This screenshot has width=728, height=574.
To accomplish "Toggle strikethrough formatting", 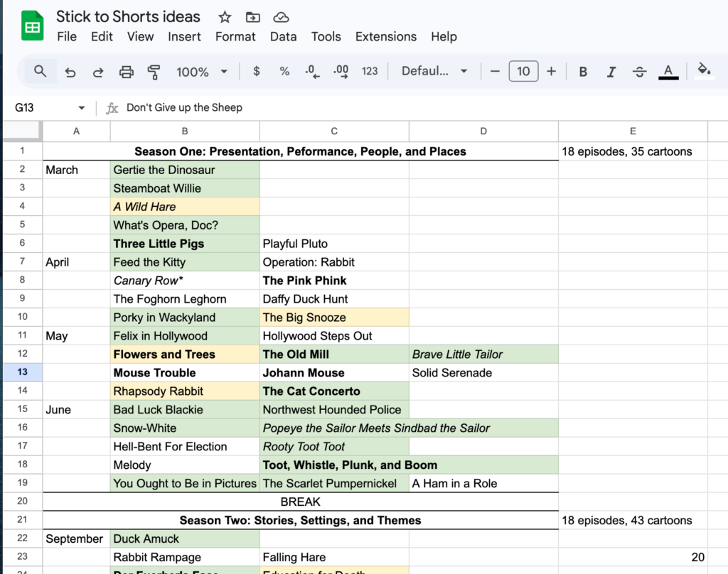I will pos(639,71).
